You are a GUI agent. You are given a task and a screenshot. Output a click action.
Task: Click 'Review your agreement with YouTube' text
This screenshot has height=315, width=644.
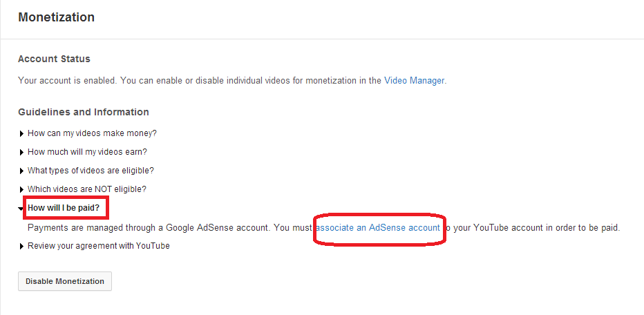click(x=99, y=246)
